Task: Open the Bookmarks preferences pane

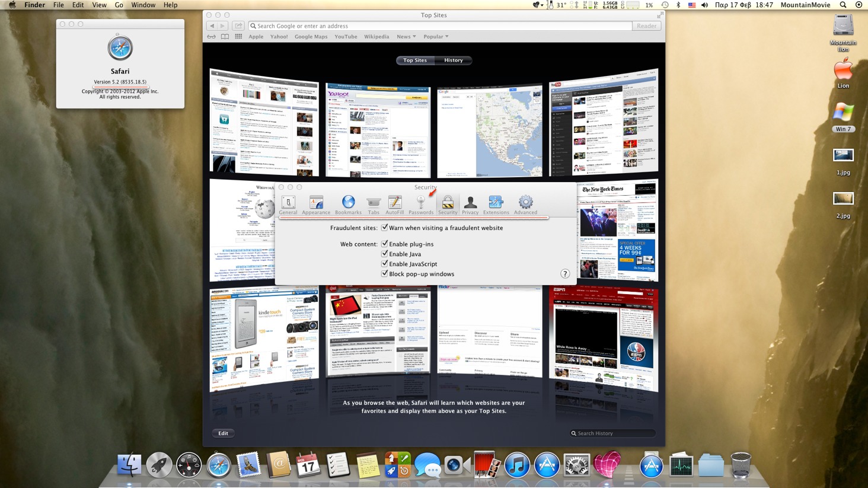Action: [x=348, y=205]
